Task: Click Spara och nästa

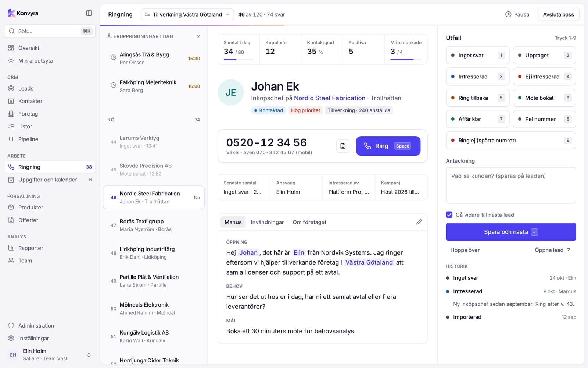Action: (511, 232)
